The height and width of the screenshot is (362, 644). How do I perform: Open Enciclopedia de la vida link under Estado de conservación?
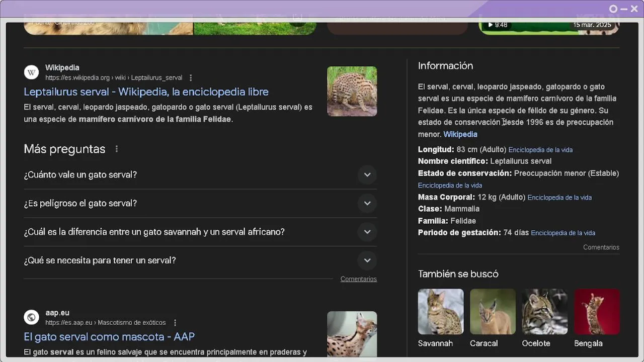click(x=450, y=186)
